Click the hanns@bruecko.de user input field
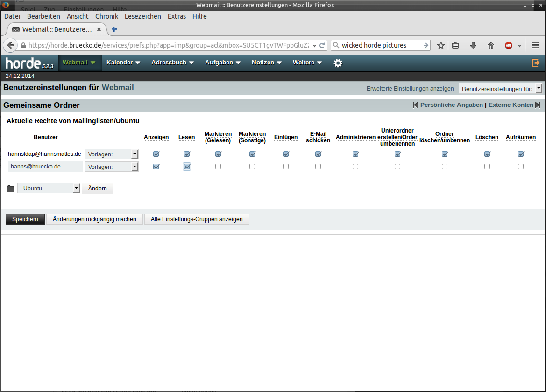 (45, 167)
